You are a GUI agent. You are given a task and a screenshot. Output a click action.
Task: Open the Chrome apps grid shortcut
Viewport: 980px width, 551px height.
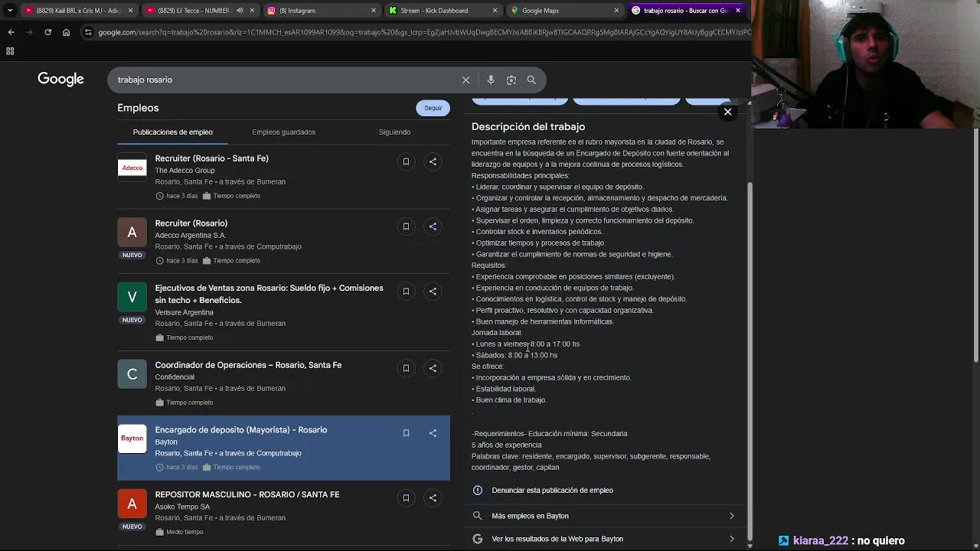pos(10,51)
